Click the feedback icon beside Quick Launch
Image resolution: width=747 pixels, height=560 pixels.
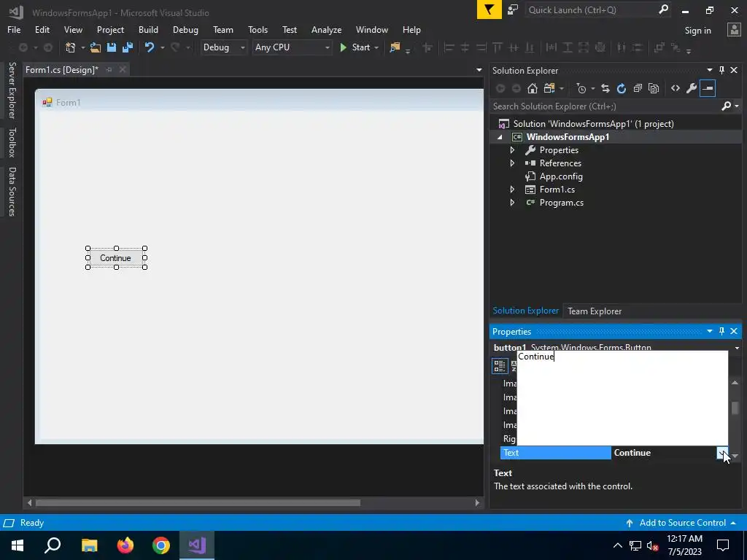pos(513,10)
